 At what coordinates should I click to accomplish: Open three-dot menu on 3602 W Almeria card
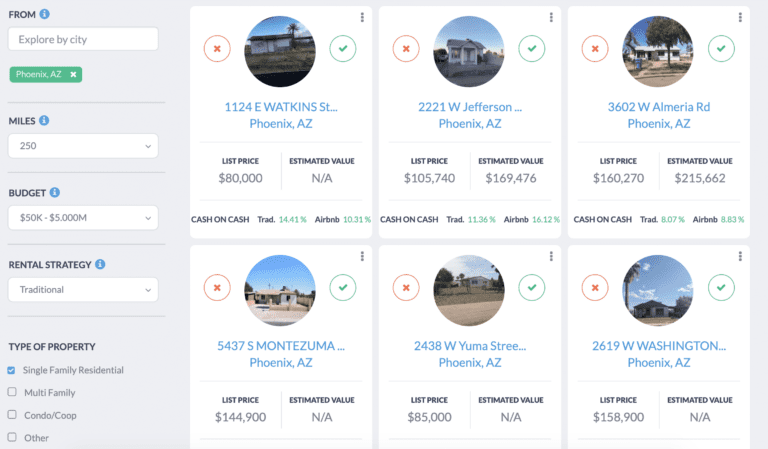coord(741,17)
